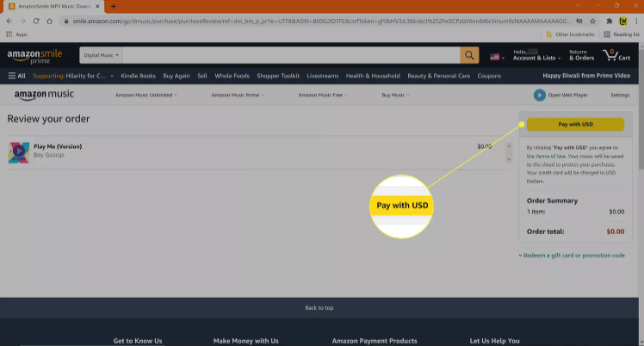Click the amazonsmile prime logo
Viewport: 644px width, 346px height.
[x=34, y=56]
